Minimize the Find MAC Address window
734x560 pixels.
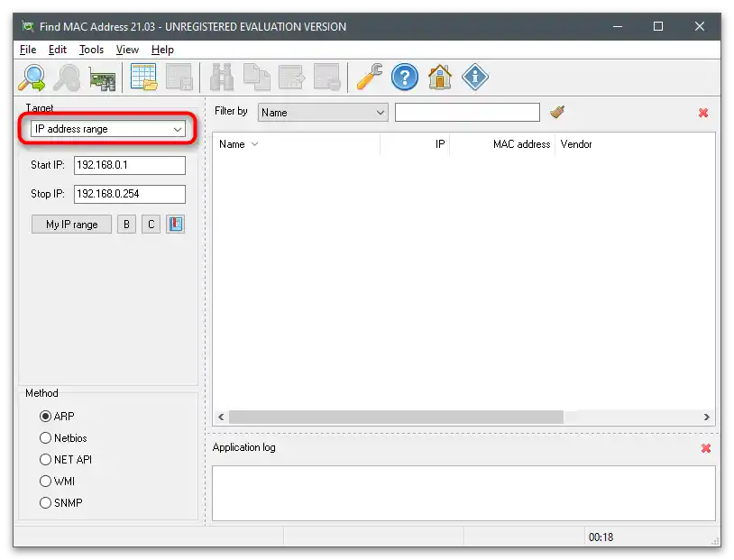[x=618, y=27]
